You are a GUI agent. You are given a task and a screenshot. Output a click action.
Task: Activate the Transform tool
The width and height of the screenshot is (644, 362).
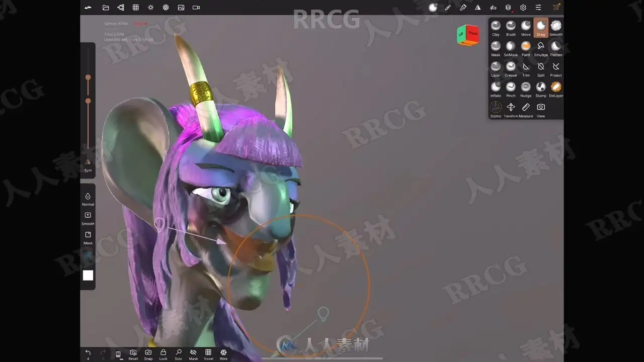coord(511,110)
